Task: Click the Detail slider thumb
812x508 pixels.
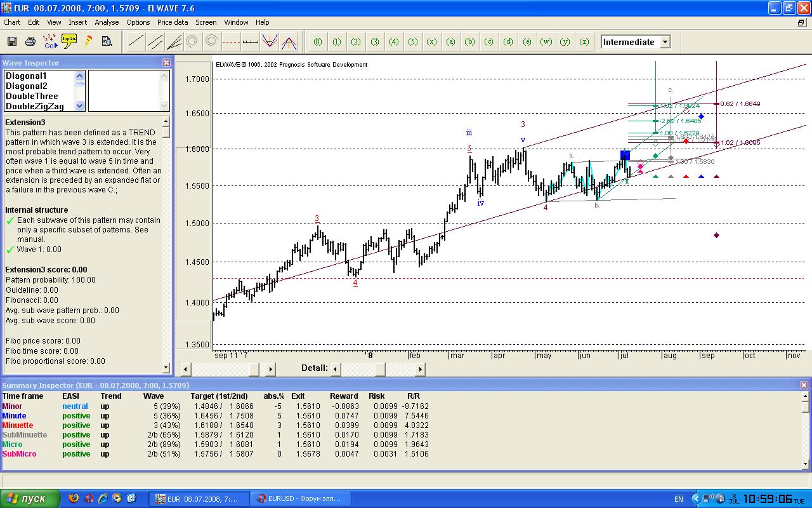Action: [381, 369]
